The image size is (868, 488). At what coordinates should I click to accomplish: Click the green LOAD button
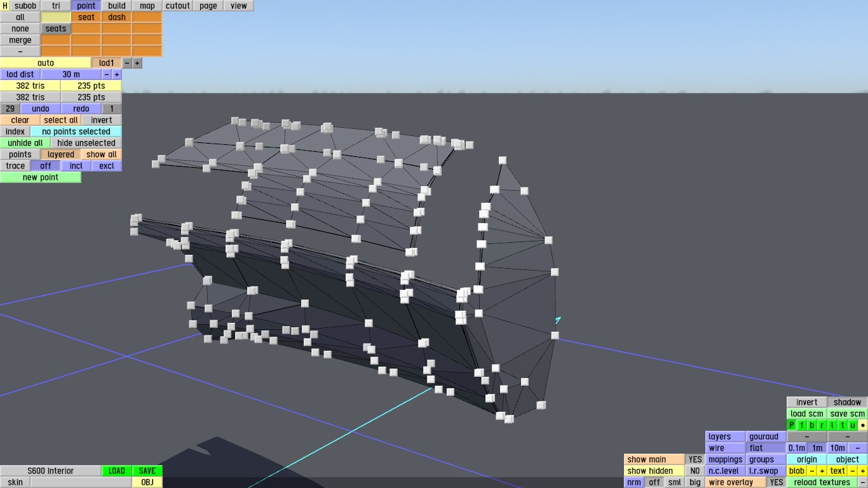coord(117,471)
